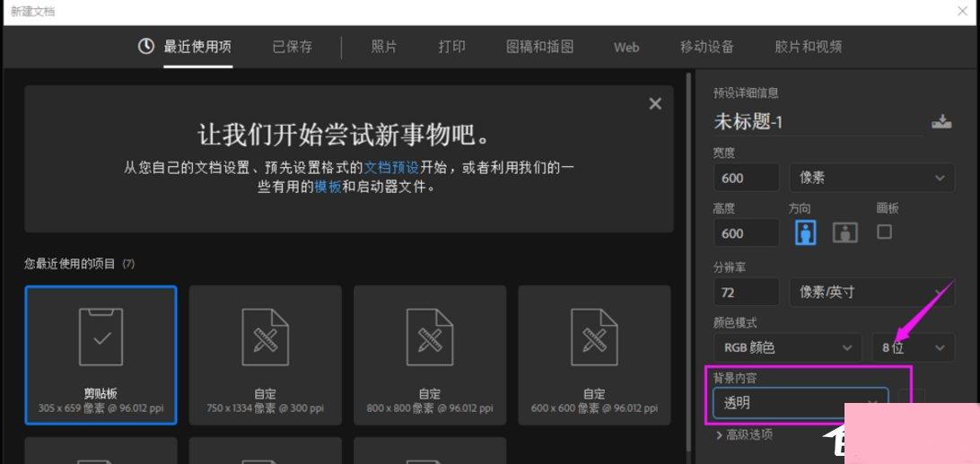
Task: Click the 预设详细信息 heading text
Action: tap(747, 93)
